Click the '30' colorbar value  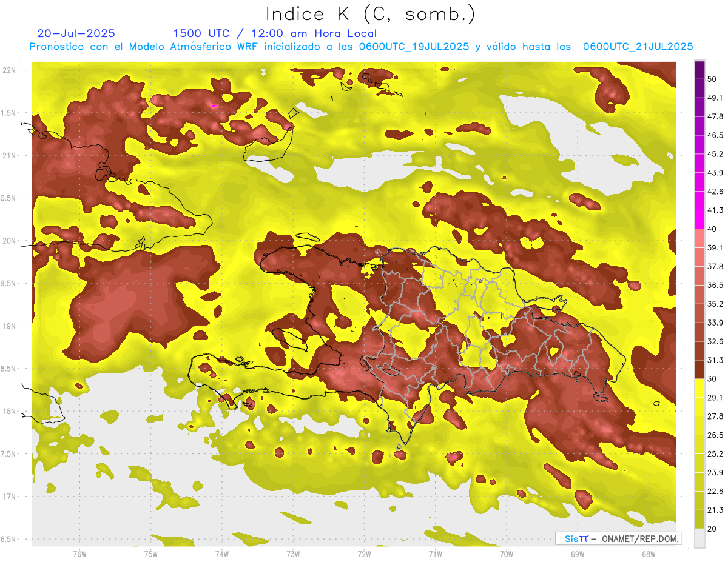coord(712,379)
